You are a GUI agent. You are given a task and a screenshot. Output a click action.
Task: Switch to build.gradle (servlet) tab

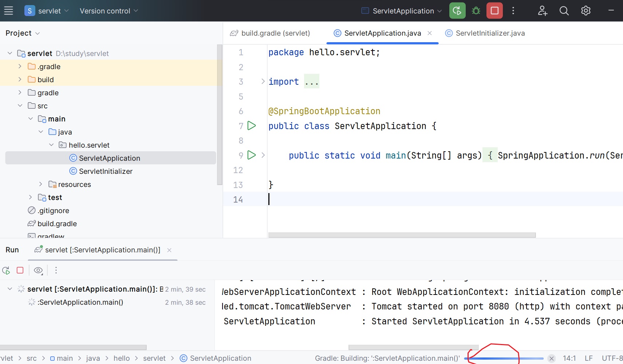270,33
